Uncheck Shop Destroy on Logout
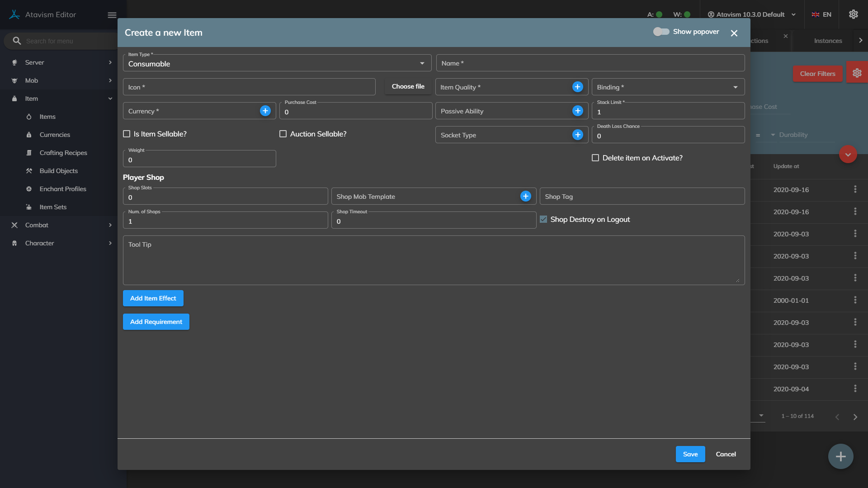The width and height of the screenshot is (868, 488). click(x=543, y=220)
